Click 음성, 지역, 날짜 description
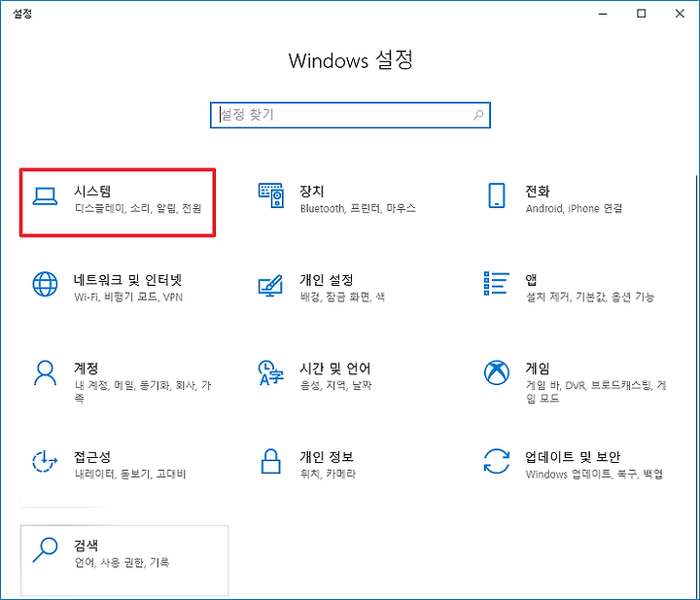This screenshot has height=600, width=700. (x=336, y=385)
